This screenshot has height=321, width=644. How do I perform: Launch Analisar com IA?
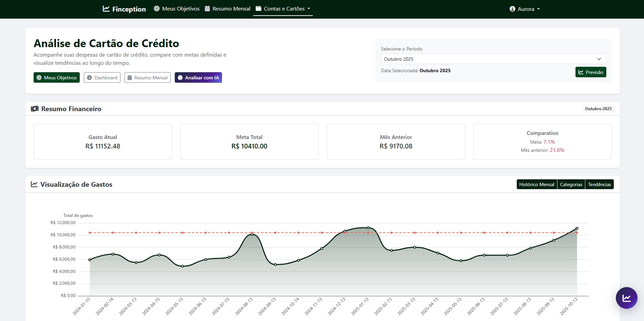[198, 77]
